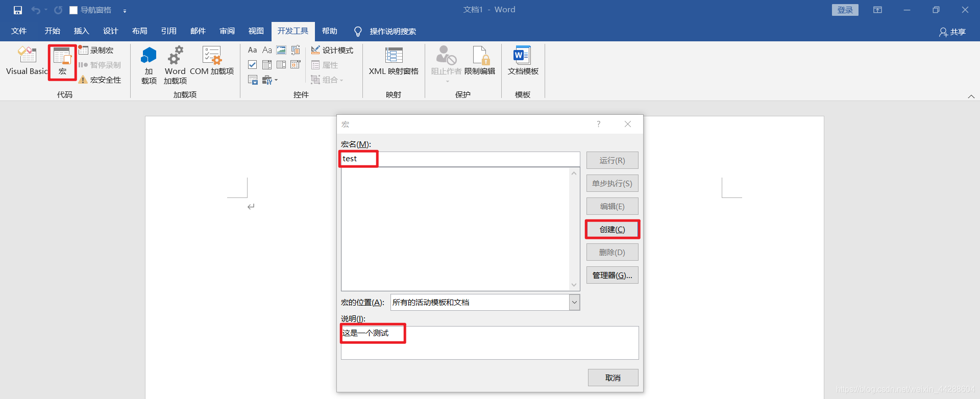Start 录制宏 (Record Macro)
The image size is (980, 399).
pos(96,50)
